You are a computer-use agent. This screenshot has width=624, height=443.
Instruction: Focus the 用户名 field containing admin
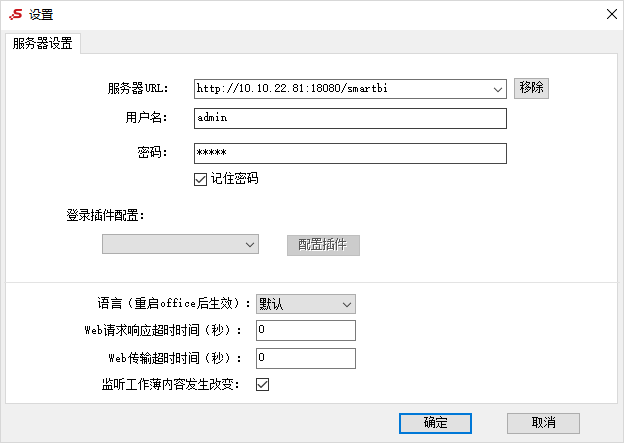pos(350,118)
